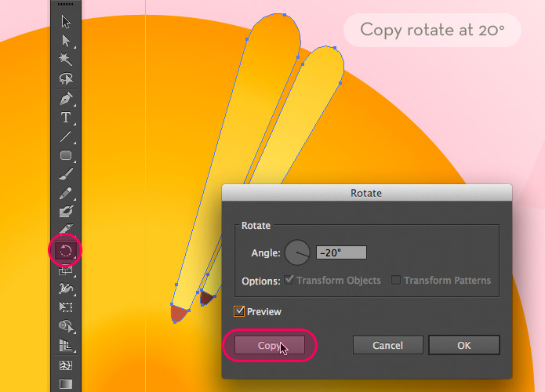Screen dimensions: 545x392
Task: Grab the toolbar's top grip handle
Action: coord(66,4)
